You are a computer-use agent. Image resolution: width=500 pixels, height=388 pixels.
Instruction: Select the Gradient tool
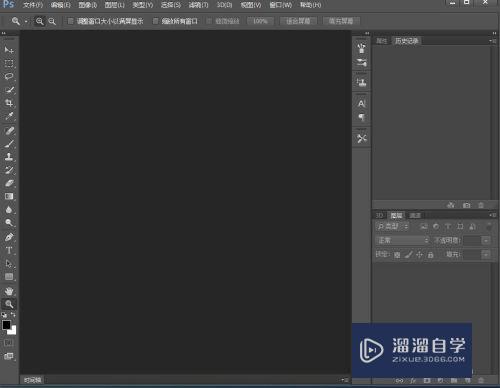point(9,196)
